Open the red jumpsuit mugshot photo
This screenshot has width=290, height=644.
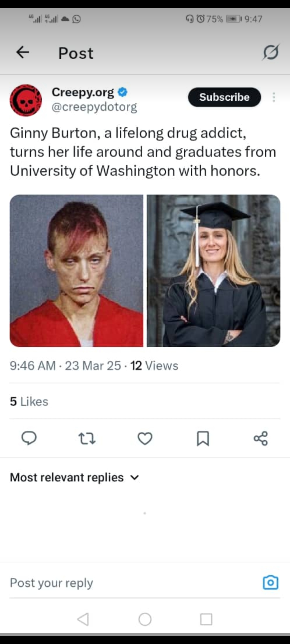tap(77, 270)
